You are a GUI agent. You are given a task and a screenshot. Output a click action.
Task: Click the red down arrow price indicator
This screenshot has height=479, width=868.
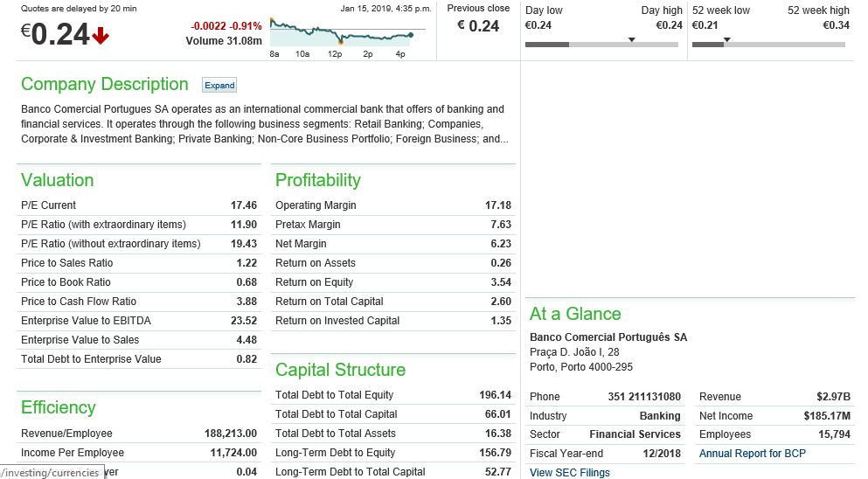pos(101,36)
